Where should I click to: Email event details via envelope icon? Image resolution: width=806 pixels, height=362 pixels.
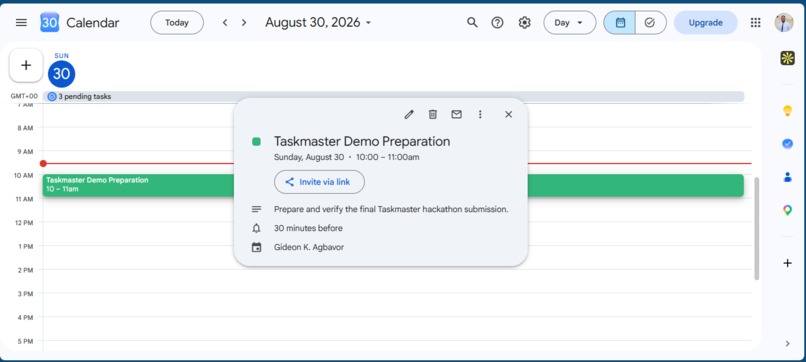click(456, 114)
